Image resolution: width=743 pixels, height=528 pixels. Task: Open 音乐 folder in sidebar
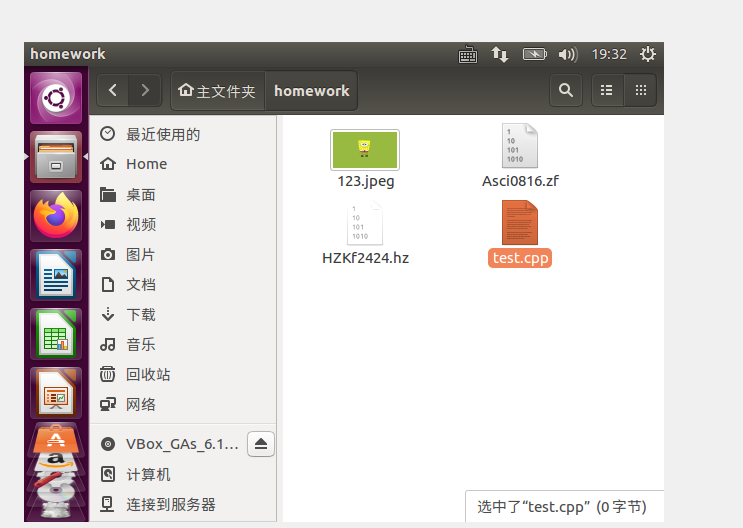pyautogui.click(x=183, y=345)
